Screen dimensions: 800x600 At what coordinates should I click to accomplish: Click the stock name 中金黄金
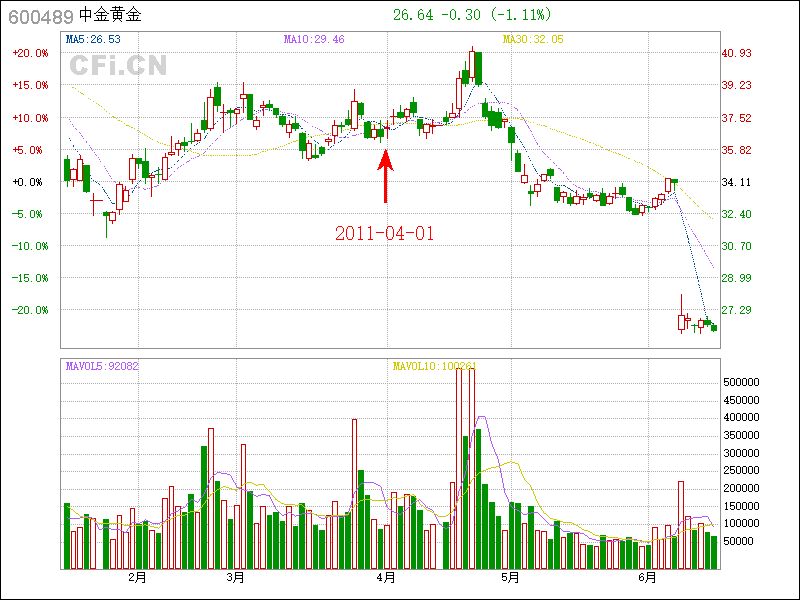click(110, 16)
